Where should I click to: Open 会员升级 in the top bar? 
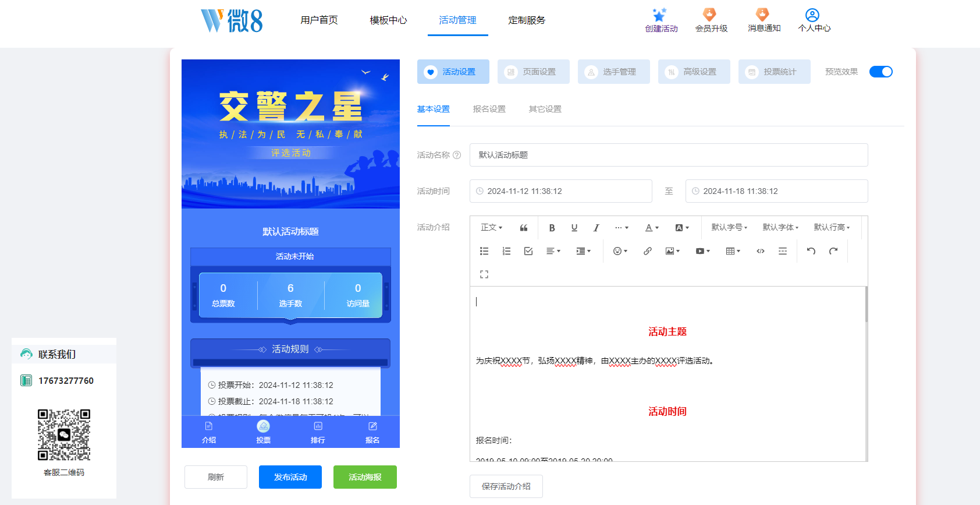tap(711, 20)
